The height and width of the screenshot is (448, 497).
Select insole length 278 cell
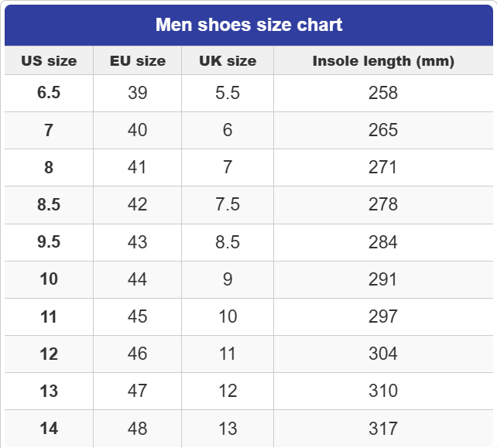click(x=383, y=204)
